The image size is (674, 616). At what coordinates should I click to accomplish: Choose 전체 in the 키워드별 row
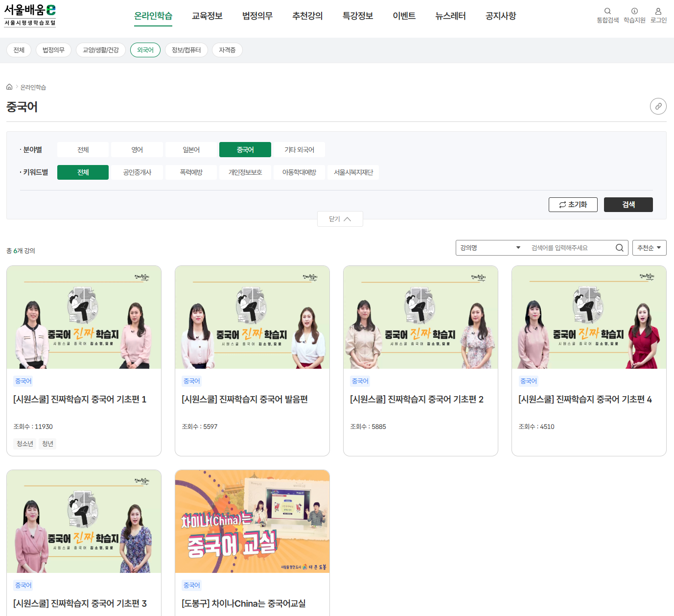click(x=83, y=172)
